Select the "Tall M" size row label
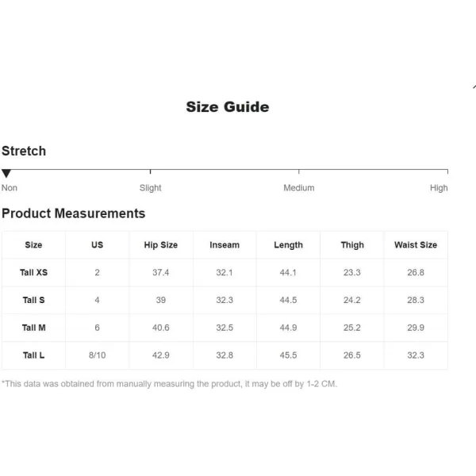The width and height of the screenshot is (476, 476). click(34, 328)
